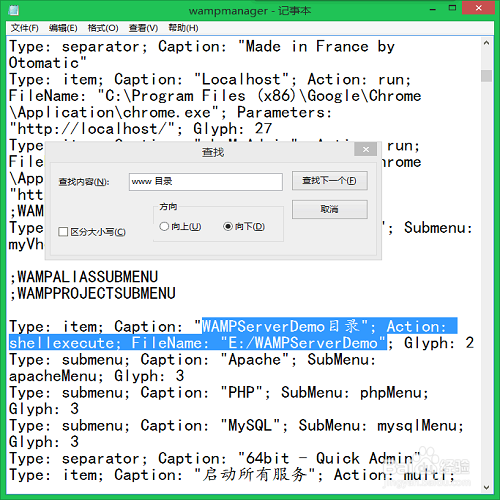This screenshot has height=500, width=500.
Task: Click the "64bit - Quick Admin" text
Action: point(329,458)
